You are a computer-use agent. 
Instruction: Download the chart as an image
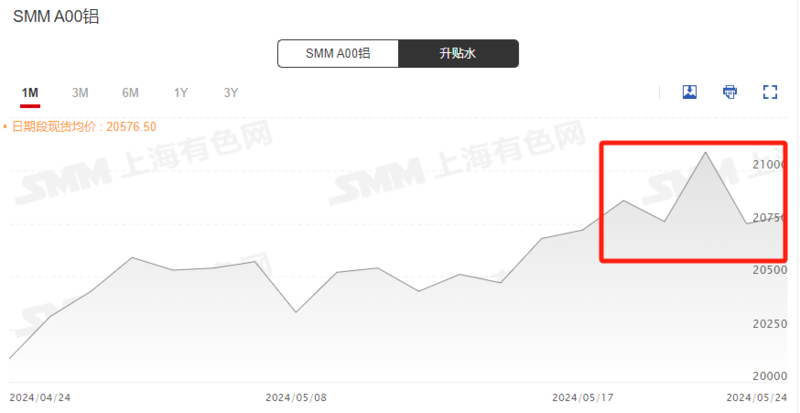coord(689,92)
